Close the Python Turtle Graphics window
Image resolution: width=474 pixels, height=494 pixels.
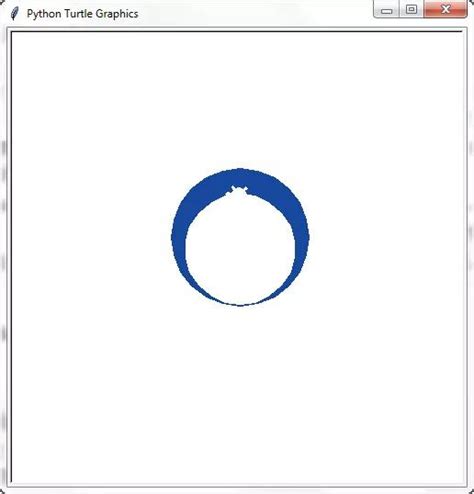445,9
